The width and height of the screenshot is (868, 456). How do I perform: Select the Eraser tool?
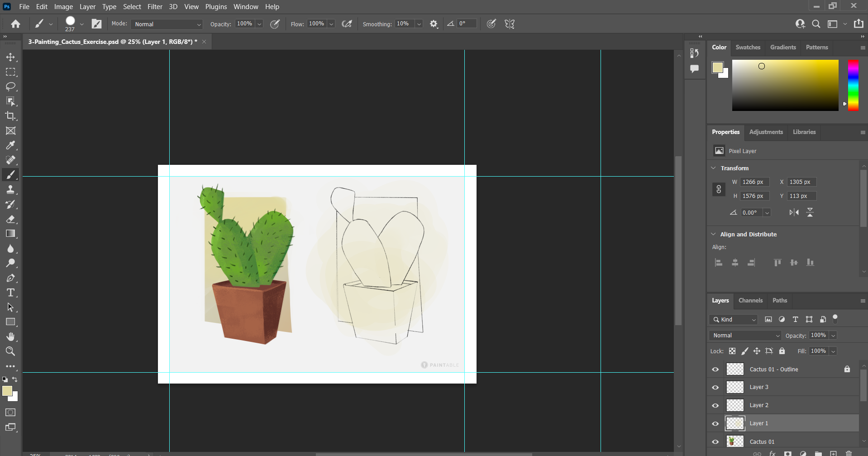pos(11,219)
